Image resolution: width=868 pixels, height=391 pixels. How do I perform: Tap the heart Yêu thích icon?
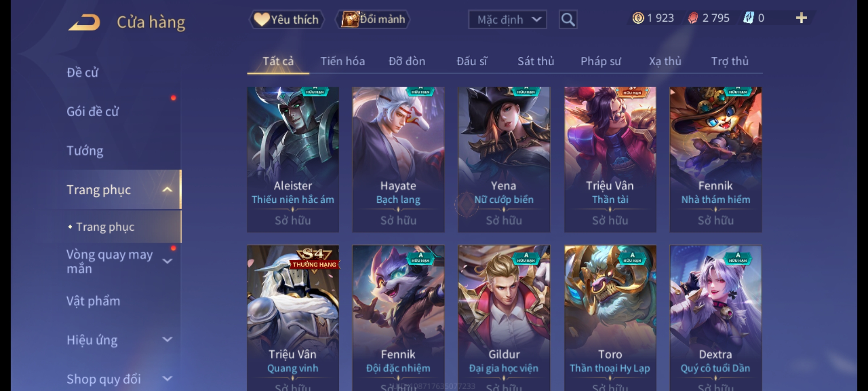pos(261,19)
